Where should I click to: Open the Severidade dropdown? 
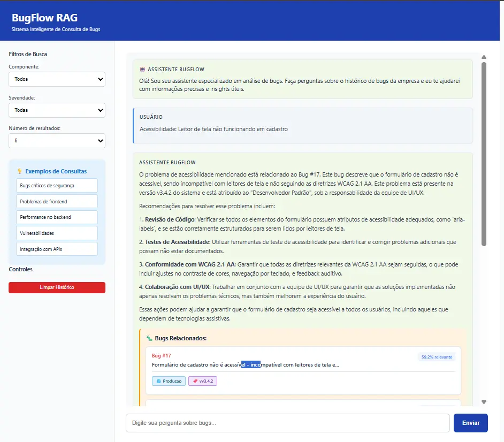click(57, 110)
